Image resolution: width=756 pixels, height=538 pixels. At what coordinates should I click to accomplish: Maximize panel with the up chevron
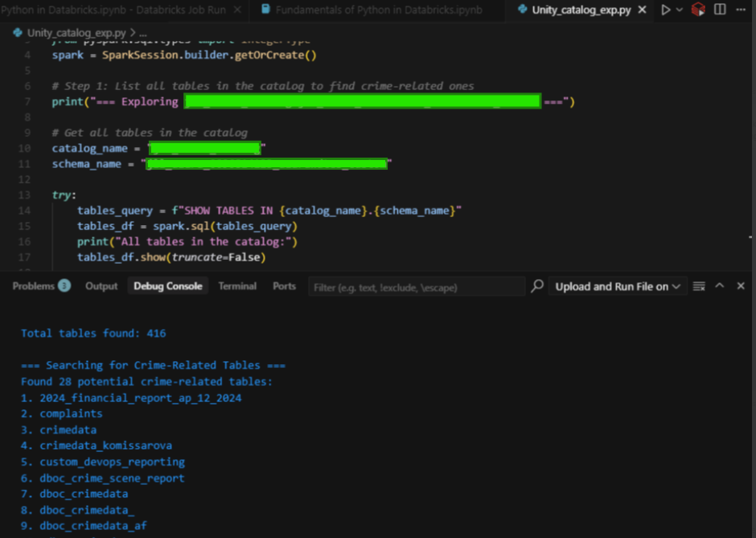point(719,285)
